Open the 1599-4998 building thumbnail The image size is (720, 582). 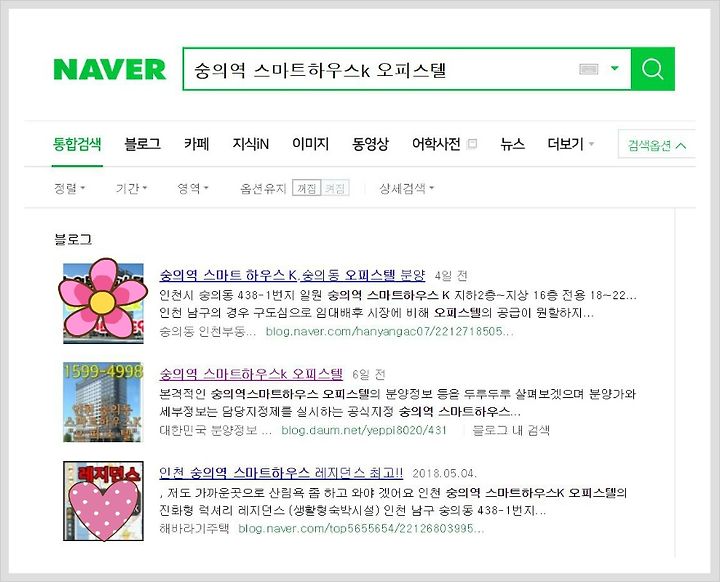tap(103, 402)
